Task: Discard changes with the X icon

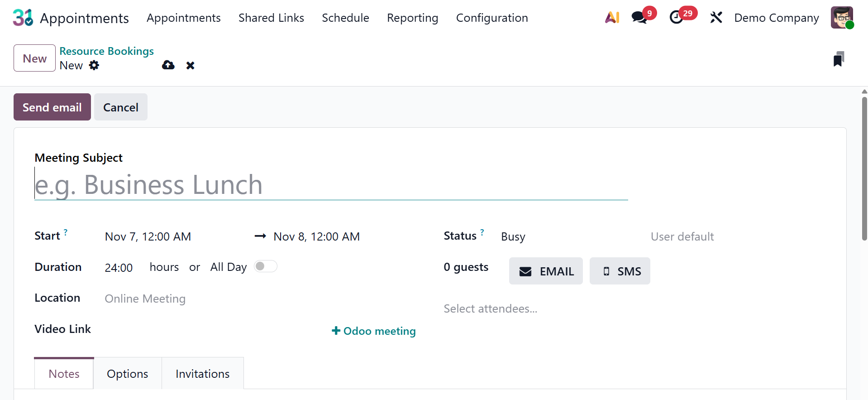Action: click(191, 66)
